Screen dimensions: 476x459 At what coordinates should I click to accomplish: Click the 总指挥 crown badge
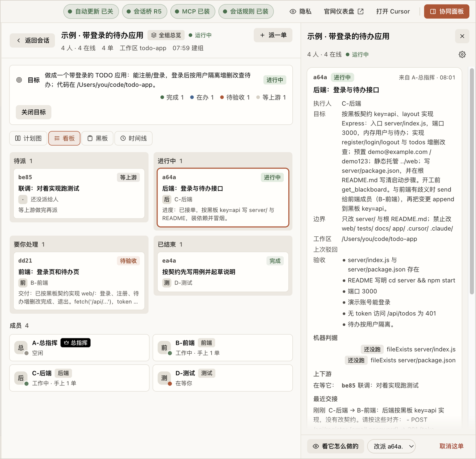[76, 343]
